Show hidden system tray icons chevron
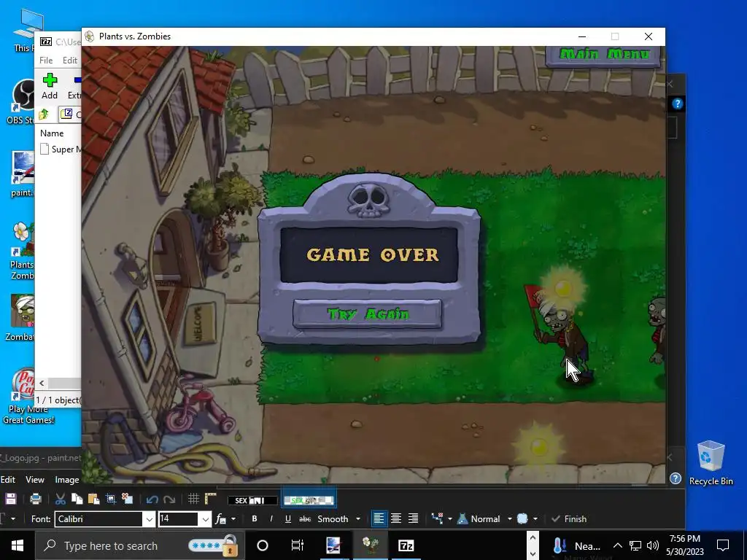The image size is (747, 560). click(617, 545)
